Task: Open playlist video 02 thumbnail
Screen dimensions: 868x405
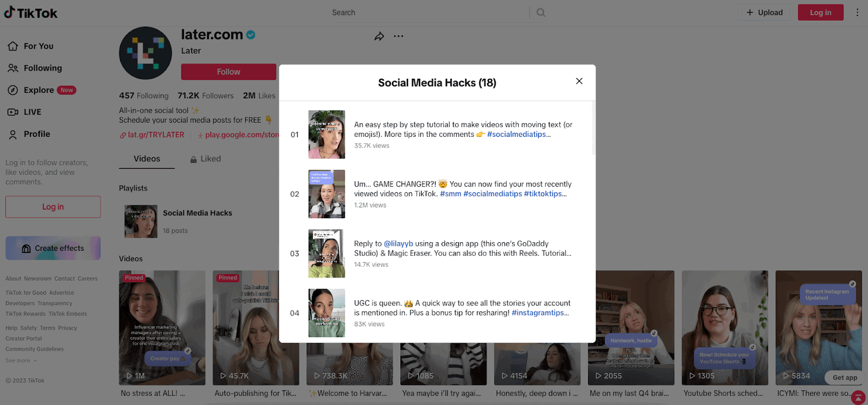Action: [327, 194]
